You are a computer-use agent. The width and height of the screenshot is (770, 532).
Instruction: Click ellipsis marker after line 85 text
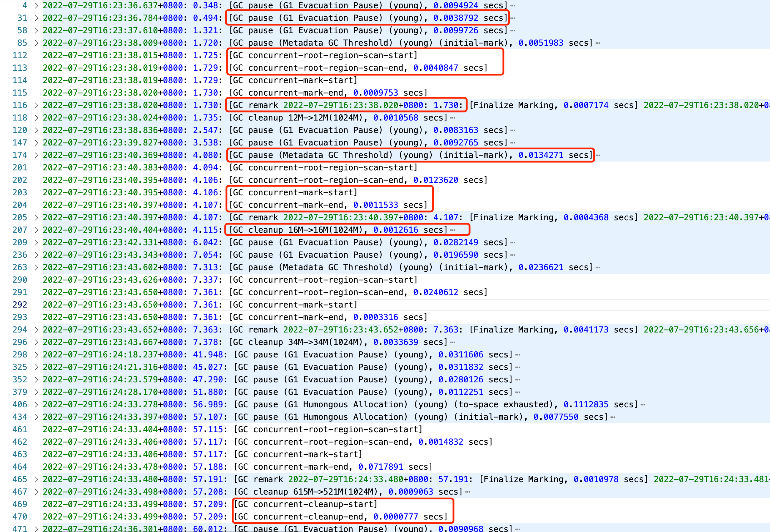pyautogui.click(x=598, y=43)
